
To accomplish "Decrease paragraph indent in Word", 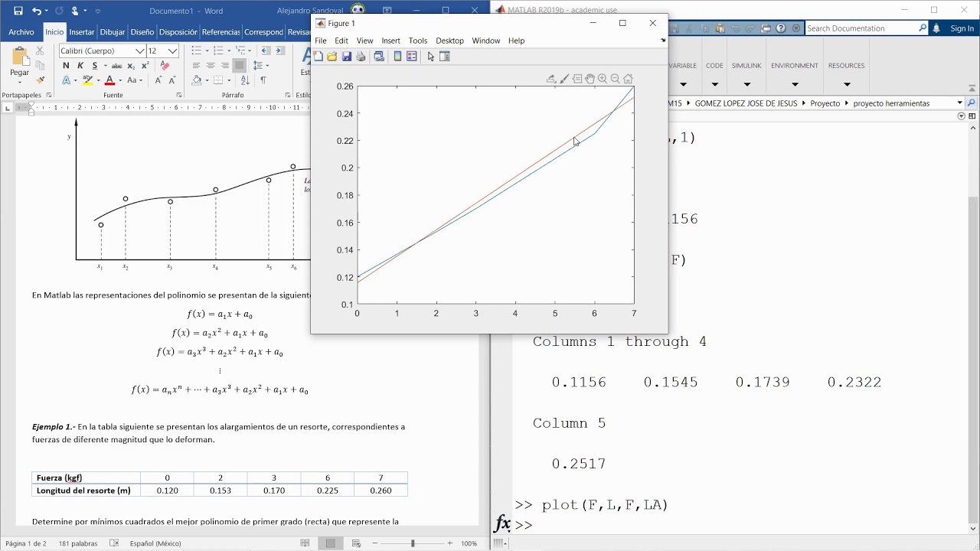I will coord(265,51).
